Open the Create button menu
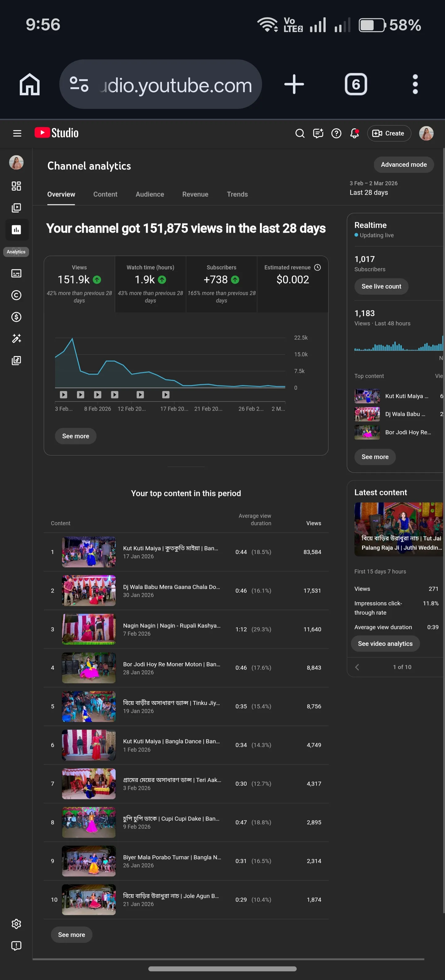Image resolution: width=445 pixels, height=980 pixels. coord(389,133)
